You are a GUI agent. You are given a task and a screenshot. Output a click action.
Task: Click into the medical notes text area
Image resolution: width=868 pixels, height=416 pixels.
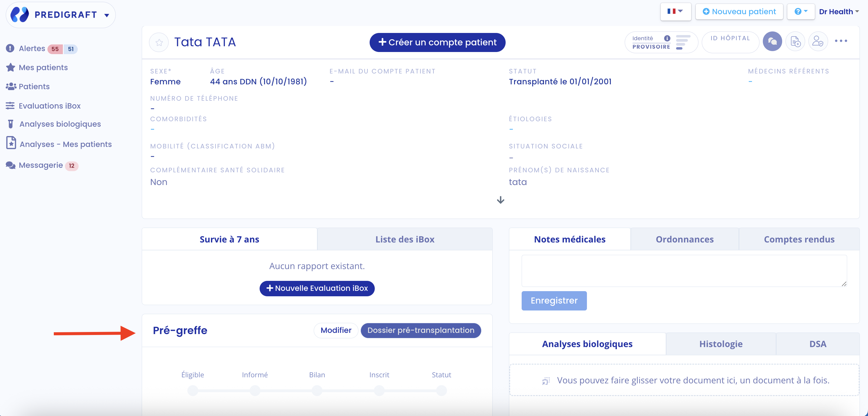pyautogui.click(x=684, y=271)
